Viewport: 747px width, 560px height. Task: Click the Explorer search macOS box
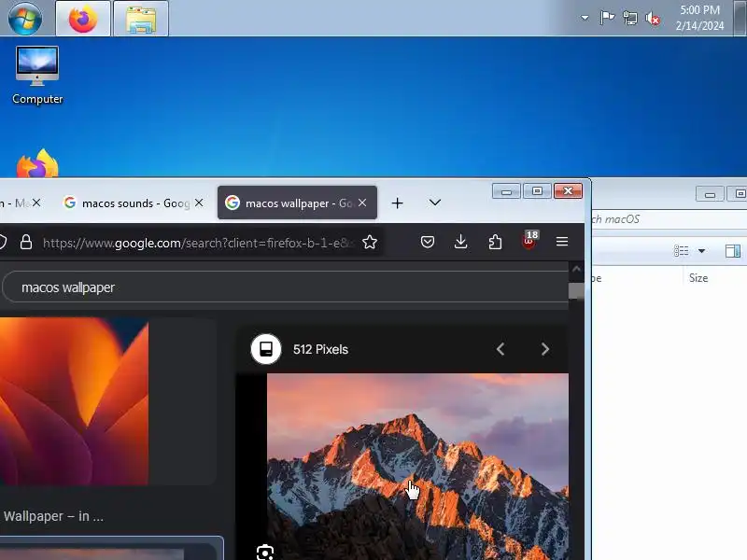(669, 219)
